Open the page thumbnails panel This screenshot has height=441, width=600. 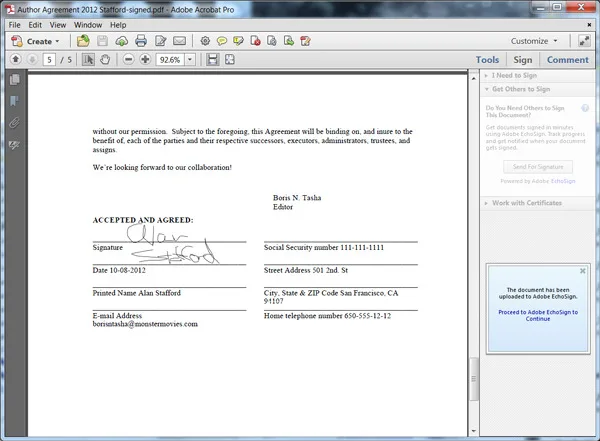coord(15,79)
